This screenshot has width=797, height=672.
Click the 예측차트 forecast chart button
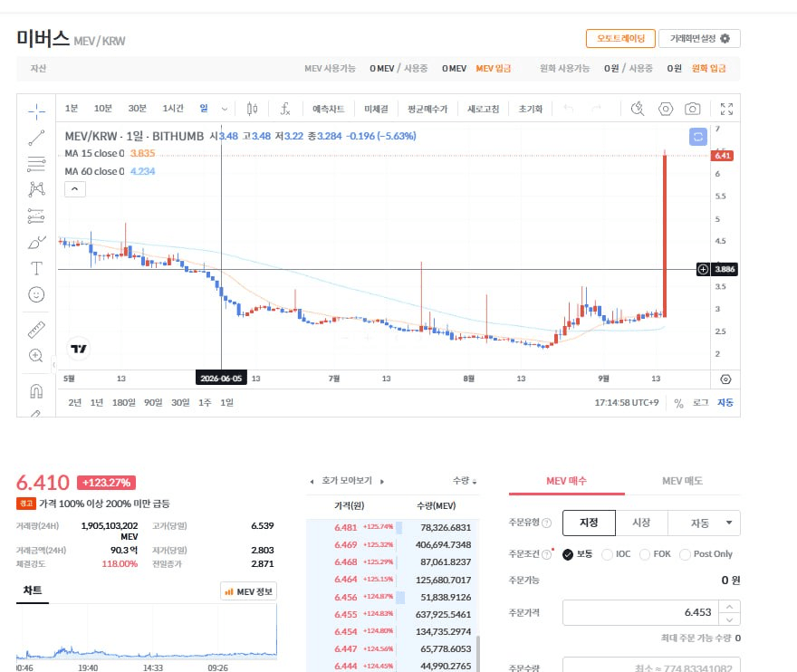(x=329, y=109)
